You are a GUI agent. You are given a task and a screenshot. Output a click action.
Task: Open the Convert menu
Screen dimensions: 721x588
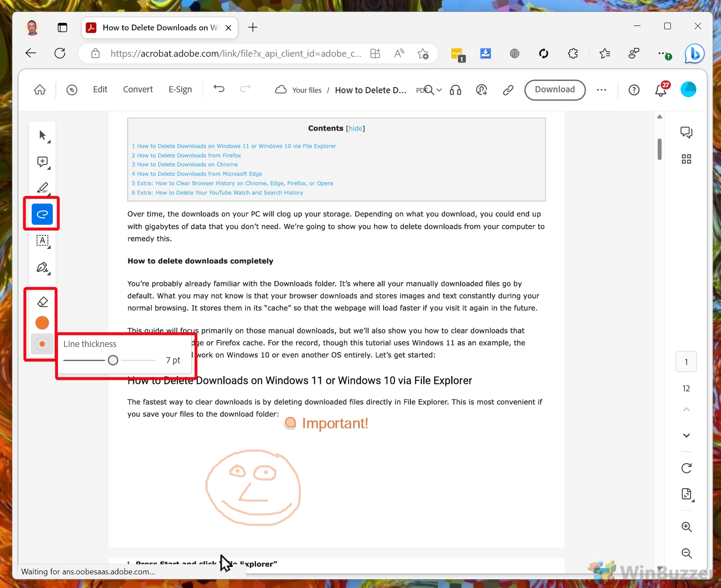click(x=138, y=90)
